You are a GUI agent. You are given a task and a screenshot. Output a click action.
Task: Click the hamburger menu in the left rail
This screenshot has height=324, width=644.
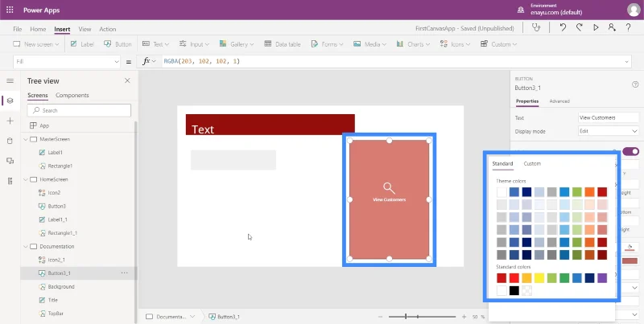click(10, 80)
